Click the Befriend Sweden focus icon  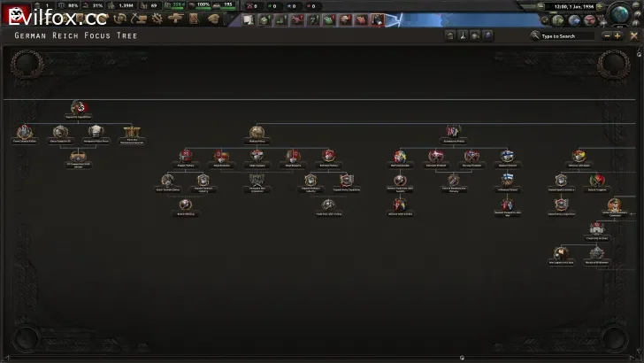pos(400,158)
